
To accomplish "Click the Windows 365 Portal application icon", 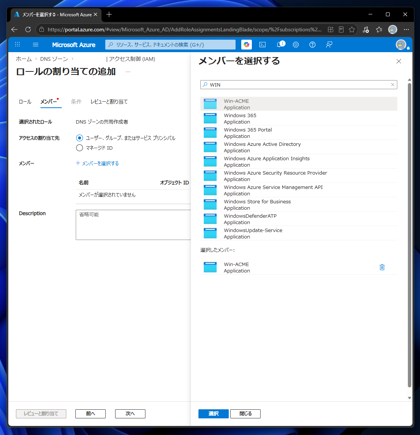I will pyautogui.click(x=210, y=133).
